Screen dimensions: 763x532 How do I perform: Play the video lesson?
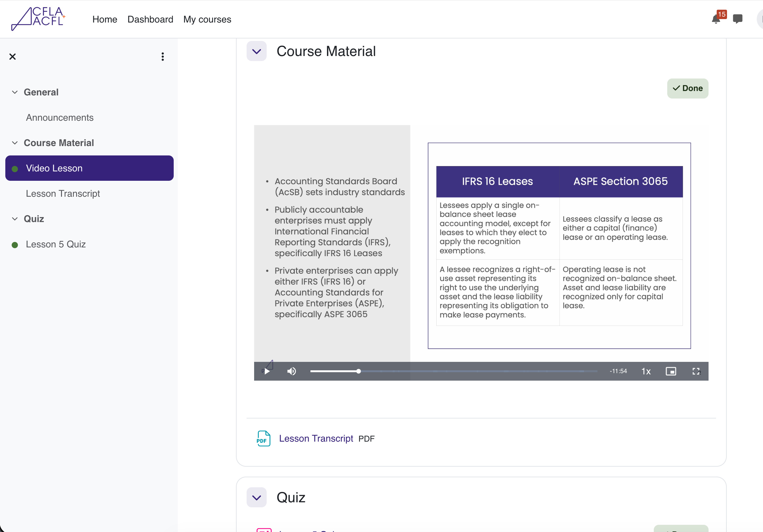click(267, 371)
